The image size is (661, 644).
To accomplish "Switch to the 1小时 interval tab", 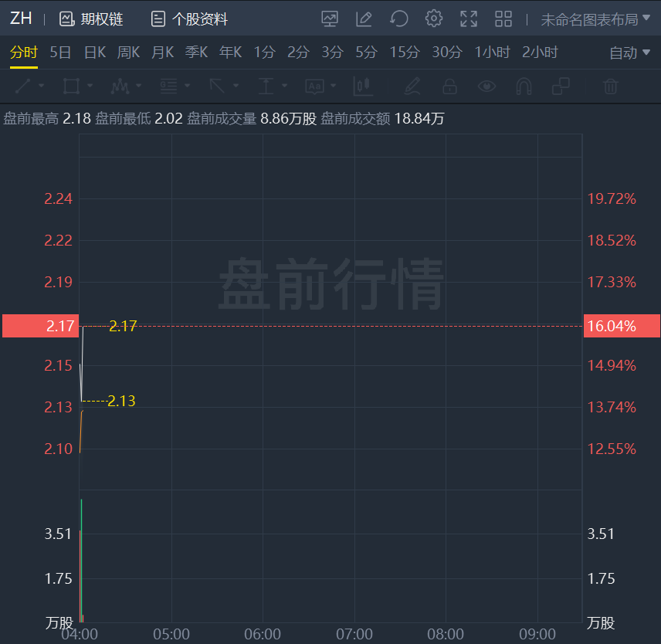I will click(x=493, y=53).
